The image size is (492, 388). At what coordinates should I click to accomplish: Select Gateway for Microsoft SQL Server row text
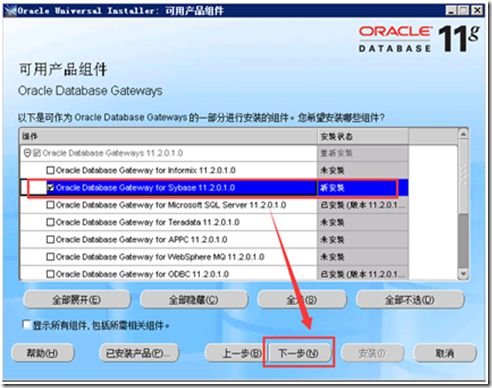point(171,205)
